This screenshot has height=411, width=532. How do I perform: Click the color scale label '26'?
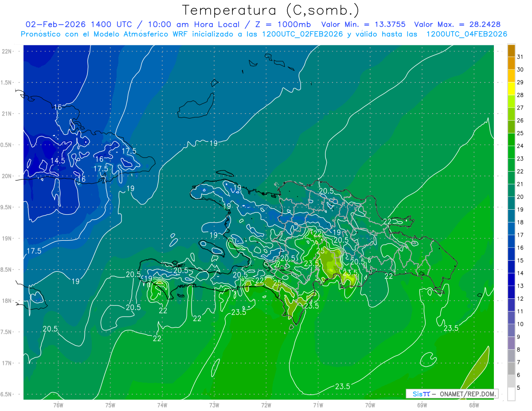point(520,121)
